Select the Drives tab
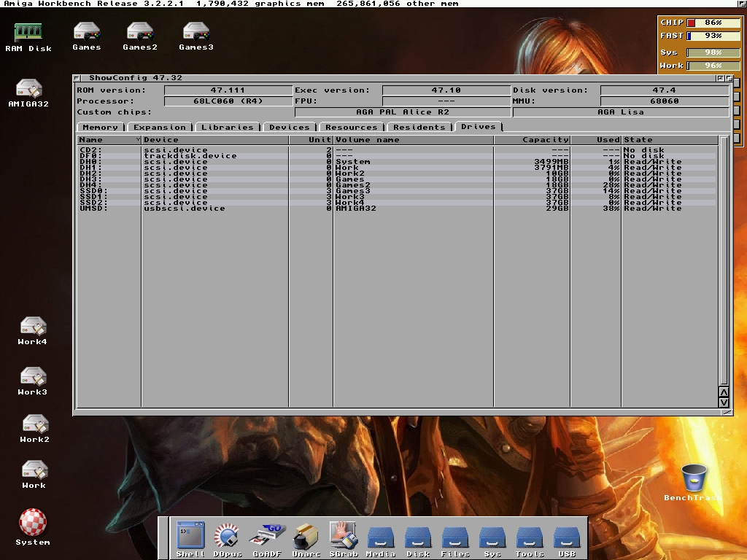 pos(479,127)
